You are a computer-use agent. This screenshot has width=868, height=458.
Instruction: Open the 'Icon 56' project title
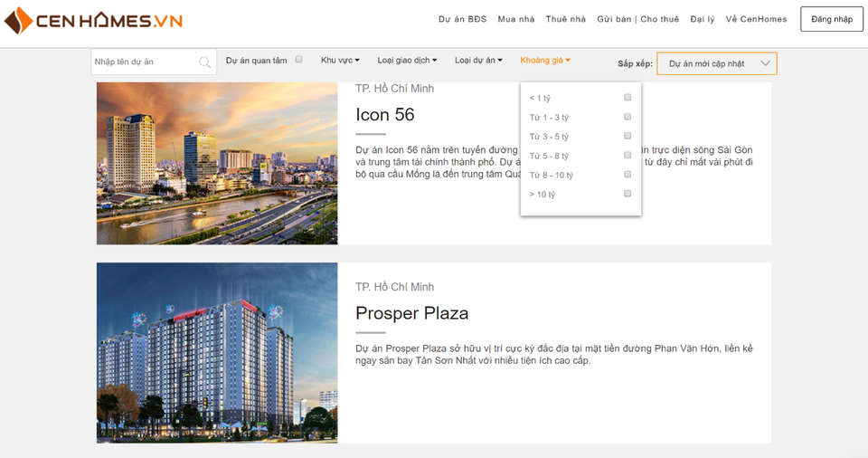pos(385,115)
